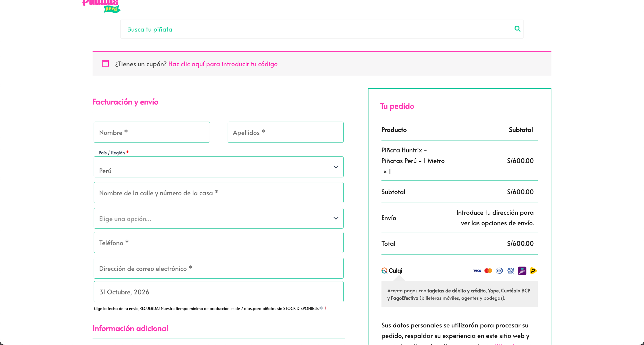Focus the Apellidos input field
Screen dimensions: 644x345
tap(286, 132)
